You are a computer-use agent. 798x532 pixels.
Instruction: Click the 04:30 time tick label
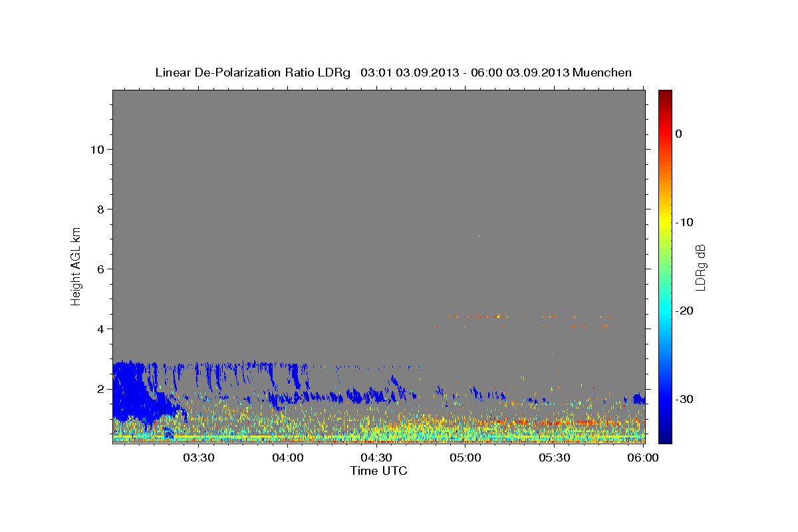coord(376,458)
